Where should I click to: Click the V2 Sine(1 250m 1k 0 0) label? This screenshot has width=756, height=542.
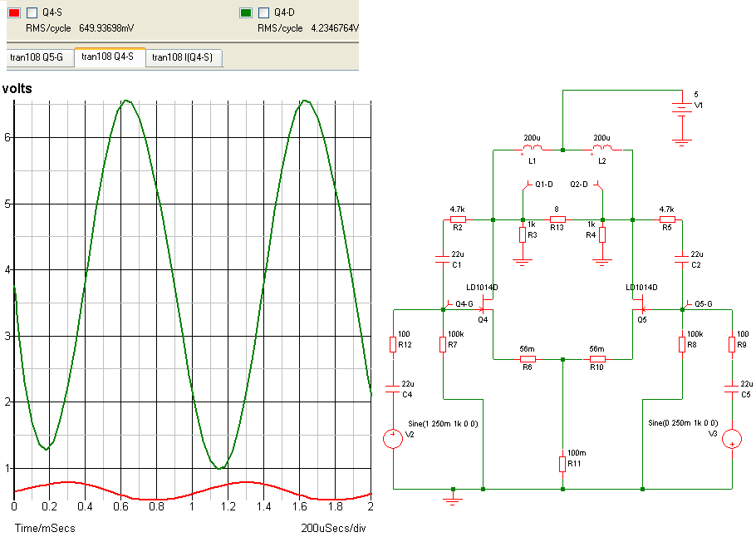click(443, 424)
